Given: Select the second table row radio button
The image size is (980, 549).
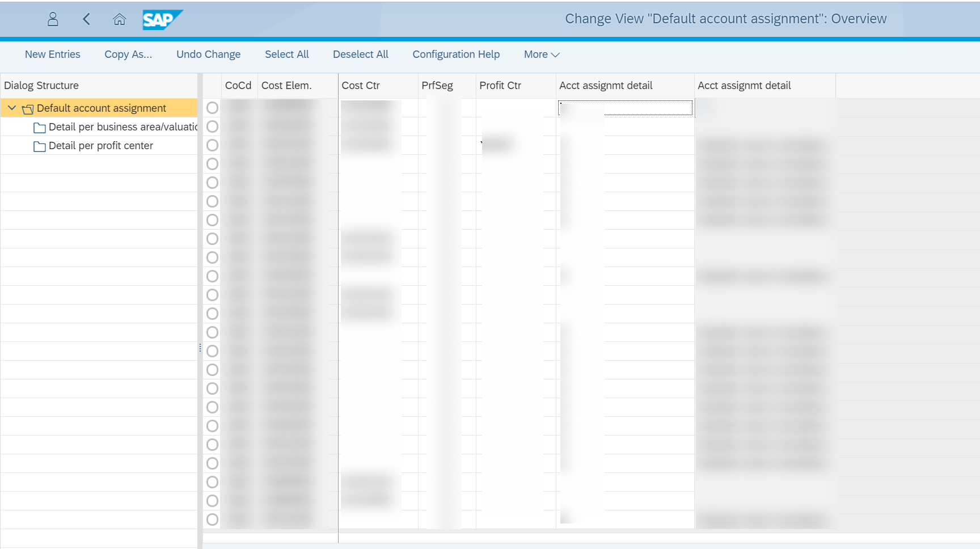Looking at the screenshot, I should 212,126.
